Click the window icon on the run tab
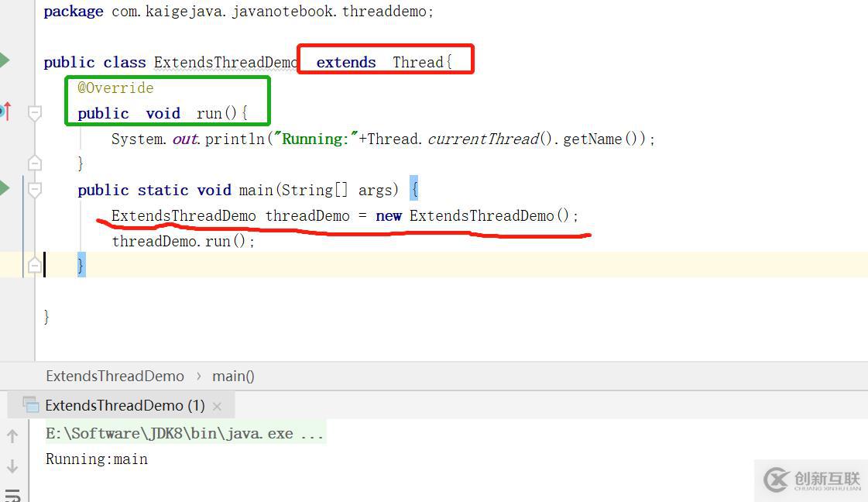 (x=30, y=405)
